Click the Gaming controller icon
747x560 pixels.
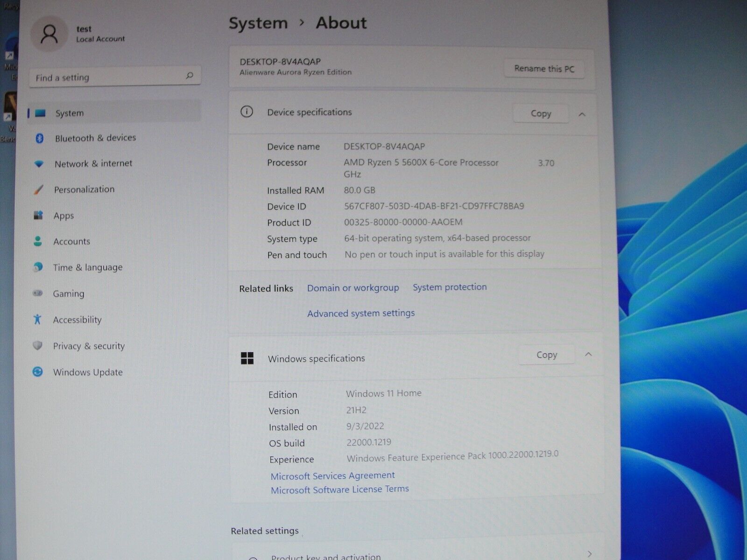[37, 293]
